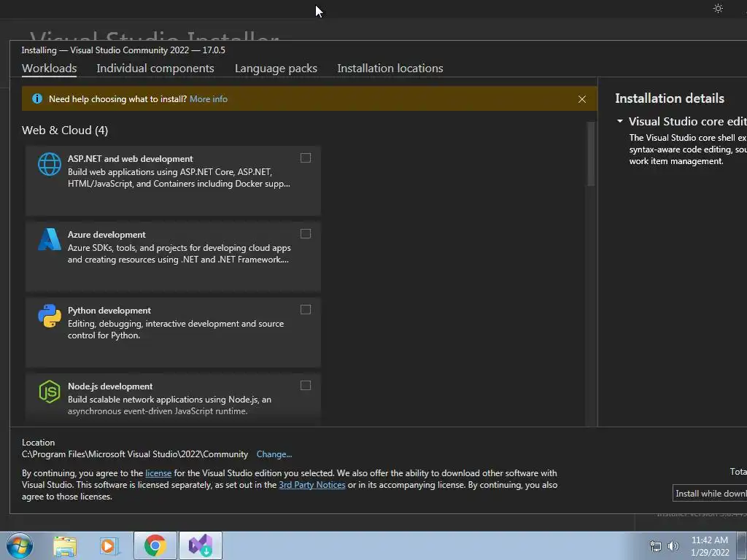Click the Web & Cloud (4) heading
Image resolution: width=747 pixels, height=560 pixels.
click(65, 130)
